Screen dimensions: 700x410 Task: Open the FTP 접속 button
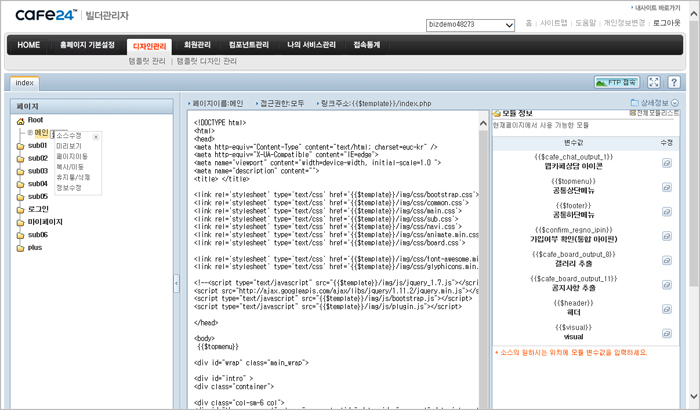(617, 82)
